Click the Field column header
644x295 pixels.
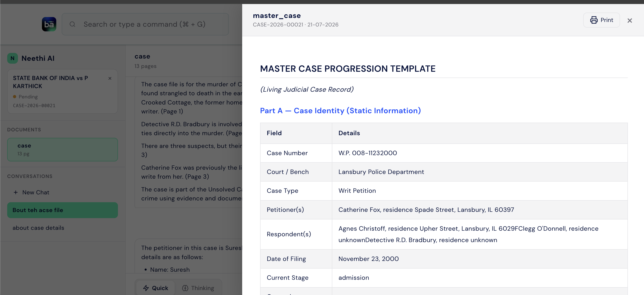[296, 133]
